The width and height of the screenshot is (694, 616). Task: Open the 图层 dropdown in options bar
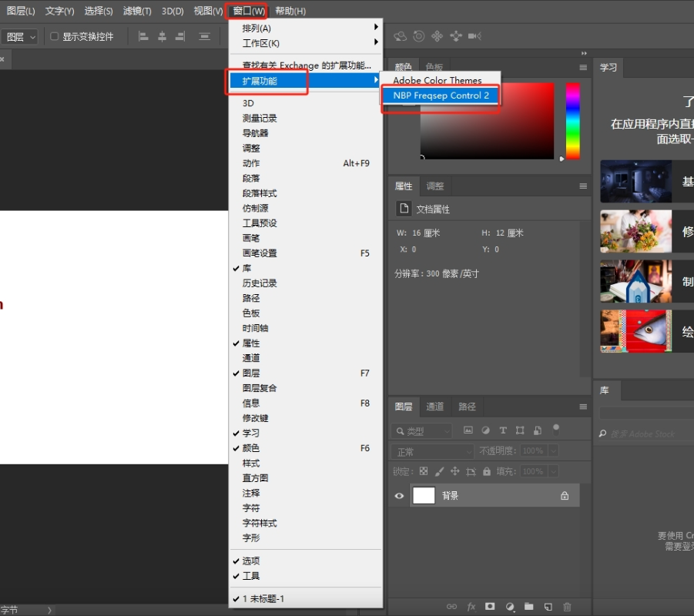19,37
